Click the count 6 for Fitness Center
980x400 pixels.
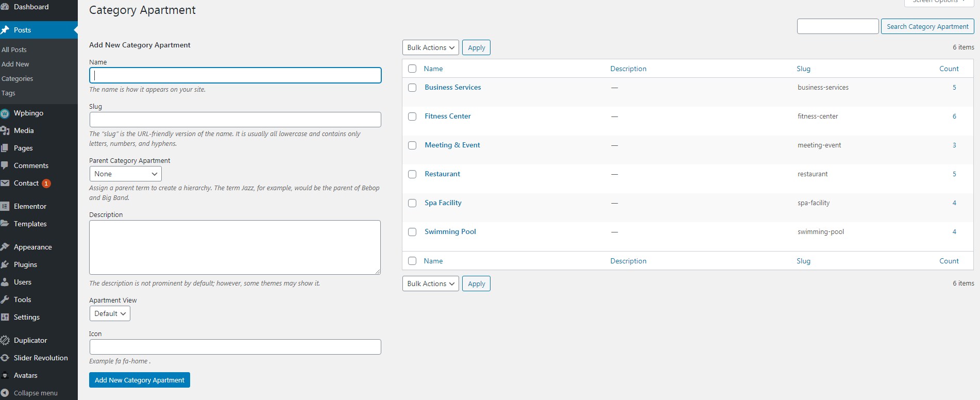point(954,116)
